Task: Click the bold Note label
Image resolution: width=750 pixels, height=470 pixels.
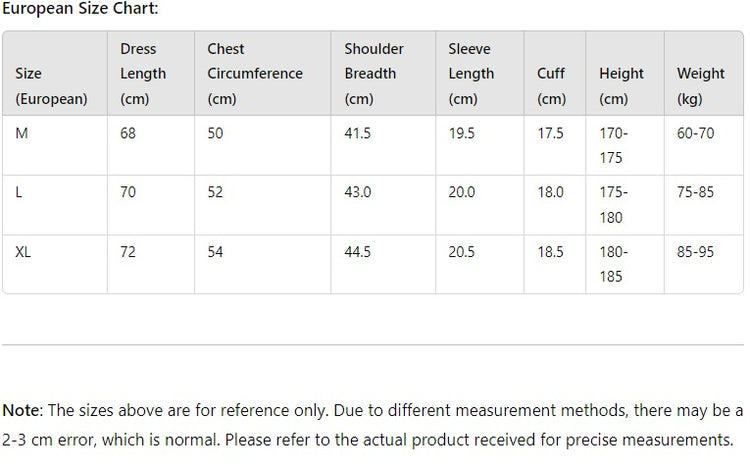Action: pyautogui.click(x=21, y=410)
